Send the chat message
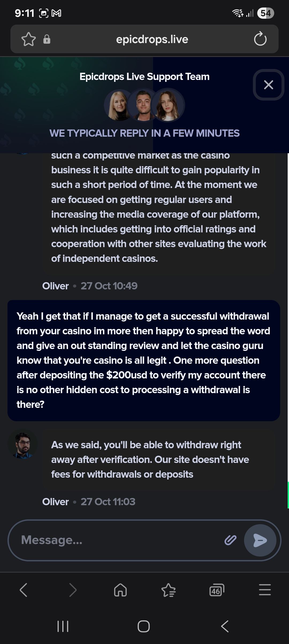 [260, 540]
